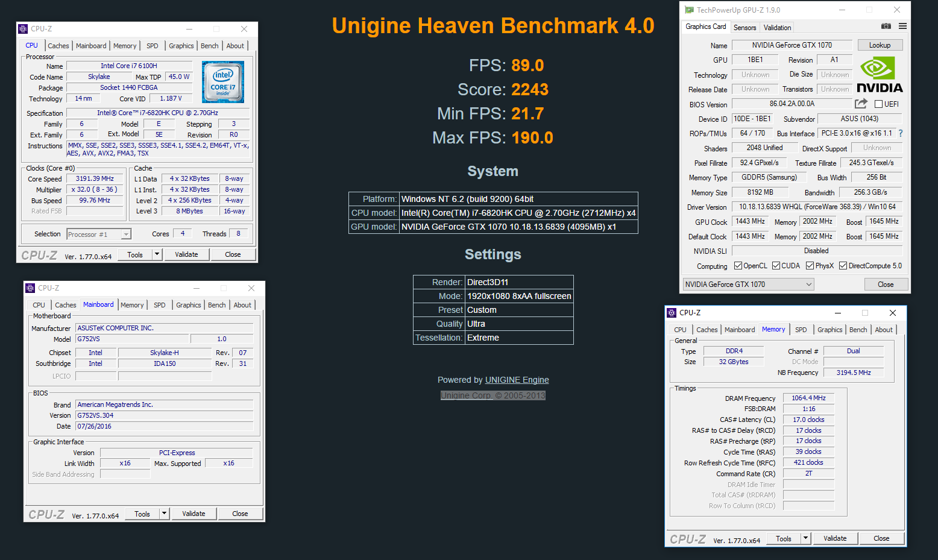Viewport: 938px width, 560px height.
Task: Open Bench tab in Memory CPU-Z window
Action: (858, 330)
